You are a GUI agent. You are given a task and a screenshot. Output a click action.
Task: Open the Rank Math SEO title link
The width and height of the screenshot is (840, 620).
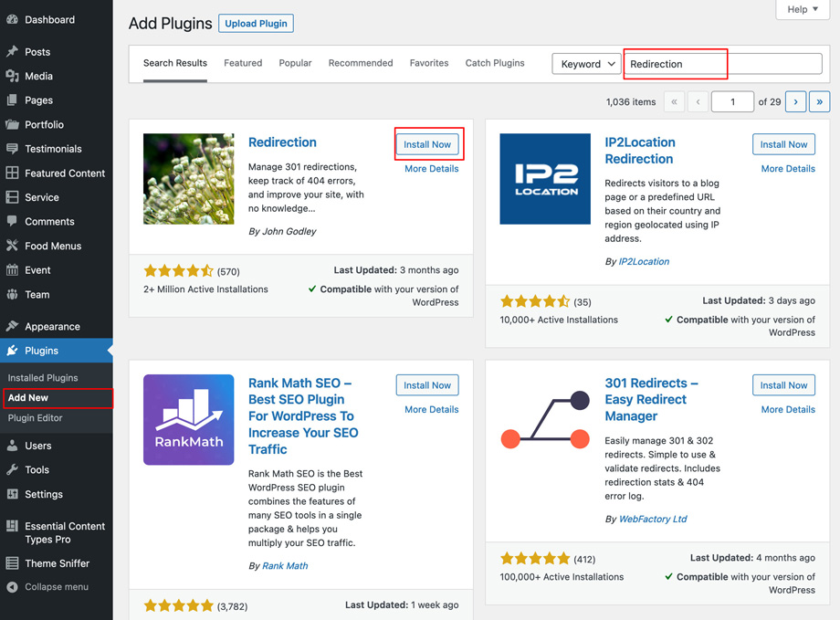point(303,416)
